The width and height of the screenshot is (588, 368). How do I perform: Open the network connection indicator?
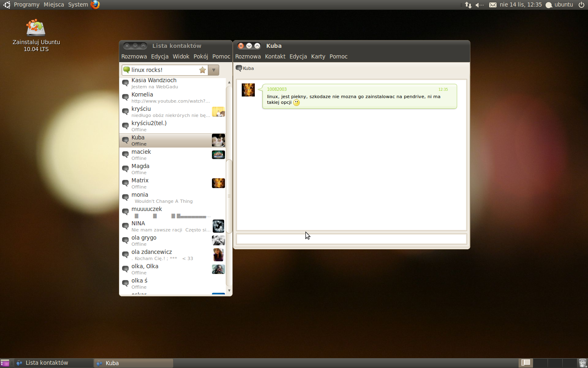point(468,5)
